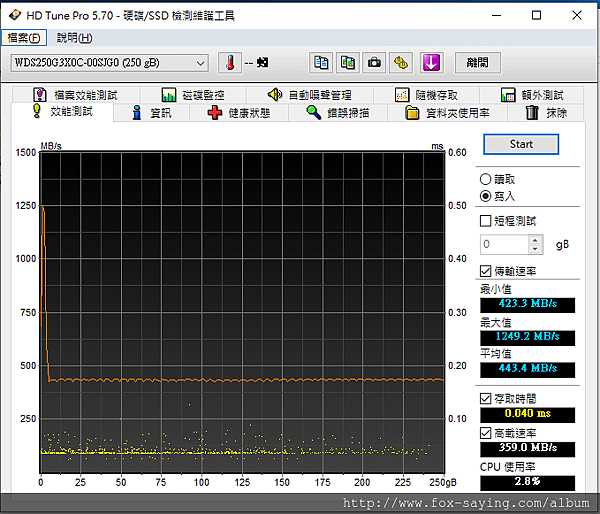
Task: Switch to the 抹除 tab
Action: pos(546,113)
